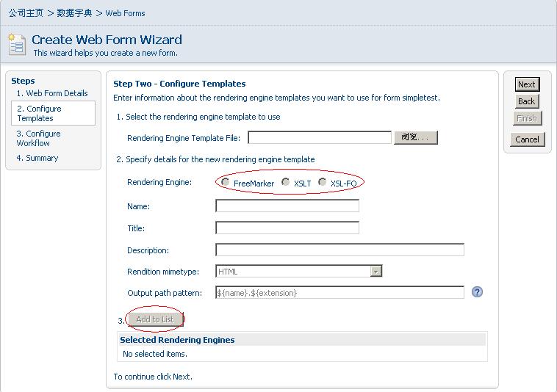Focus the Rendering Engine Template File field
Viewport: 557px width, 392px height.
[x=320, y=138]
